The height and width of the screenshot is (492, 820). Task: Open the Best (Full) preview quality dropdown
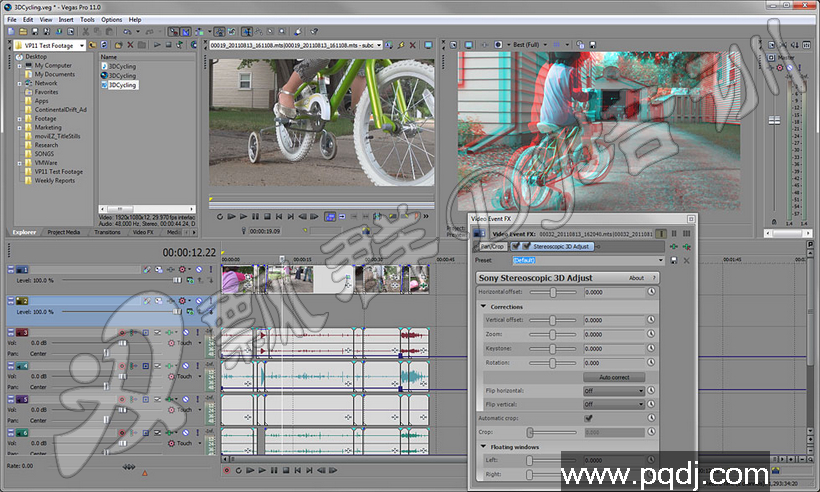[x=545, y=45]
